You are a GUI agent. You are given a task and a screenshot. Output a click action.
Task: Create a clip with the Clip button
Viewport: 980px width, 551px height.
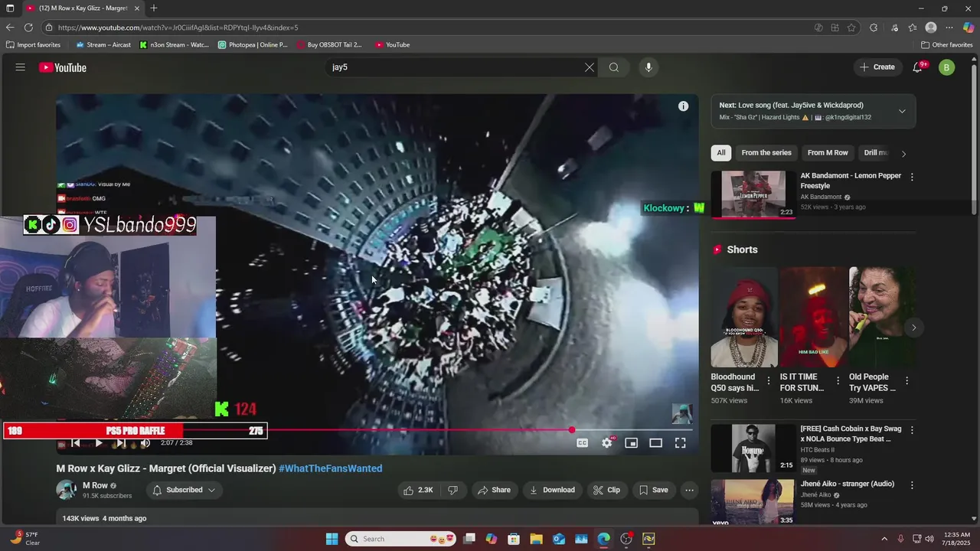pyautogui.click(x=607, y=490)
